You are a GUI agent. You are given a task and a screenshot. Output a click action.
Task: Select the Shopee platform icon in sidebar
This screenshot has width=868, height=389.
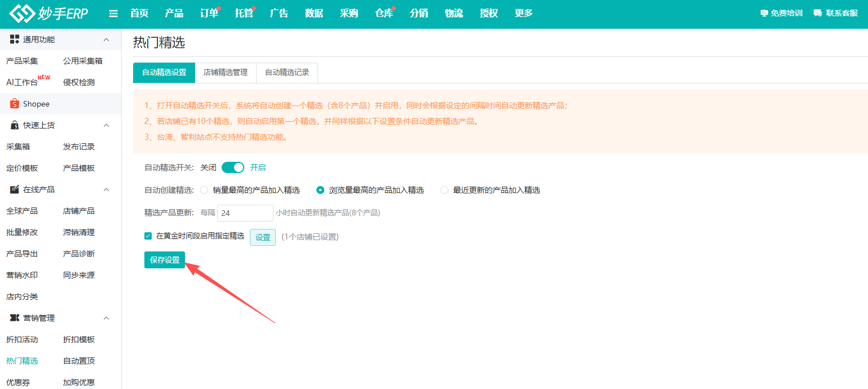[x=14, y=104]
